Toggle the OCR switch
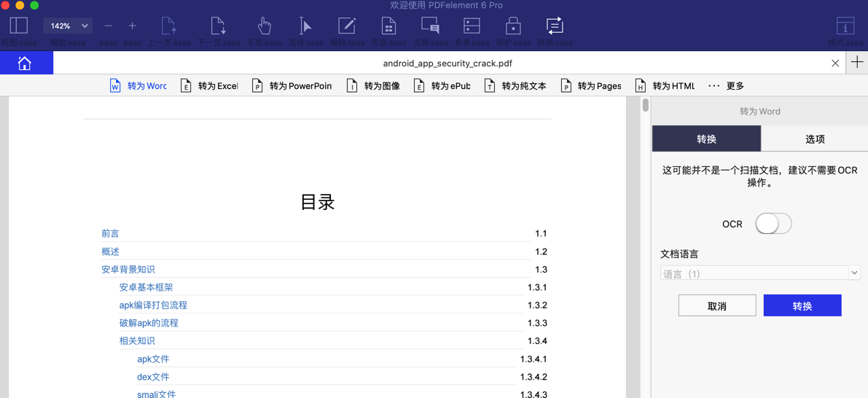Viewport: 868px width, 398px height. click(773, 225)
